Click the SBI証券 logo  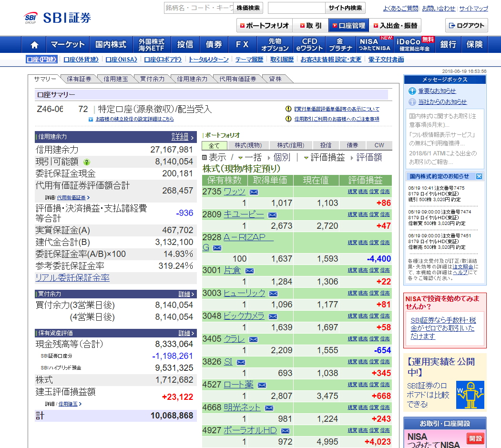(58, 18)
